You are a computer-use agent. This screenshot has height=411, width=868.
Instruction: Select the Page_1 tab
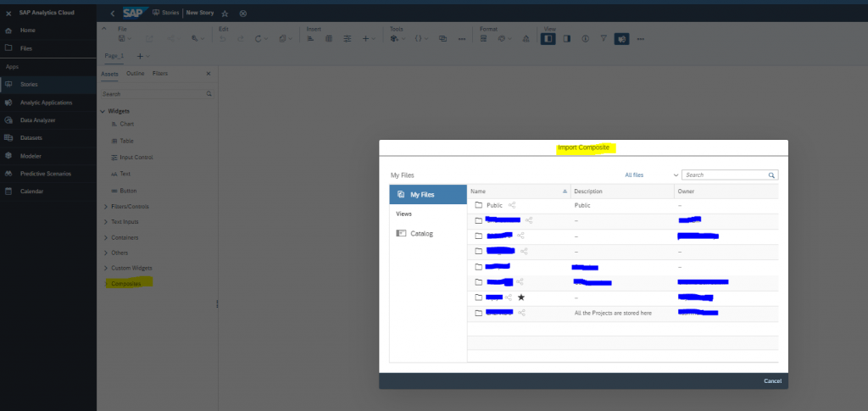coord(114,56)
